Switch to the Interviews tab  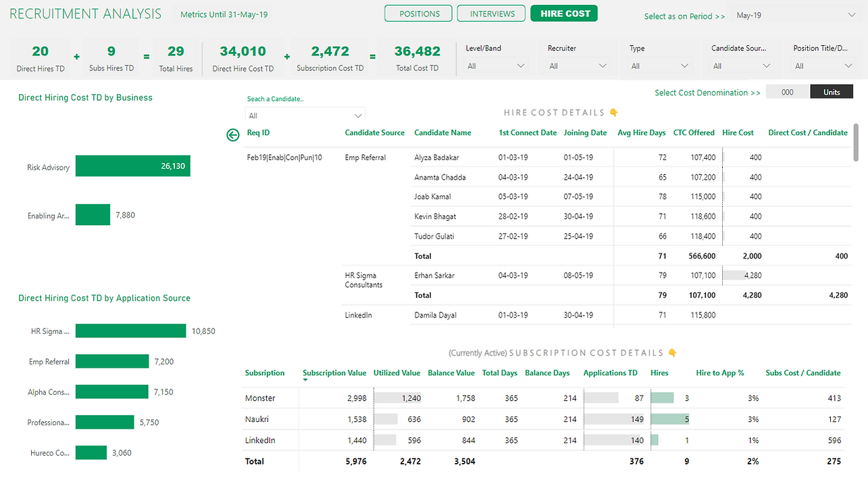point(492,14)
